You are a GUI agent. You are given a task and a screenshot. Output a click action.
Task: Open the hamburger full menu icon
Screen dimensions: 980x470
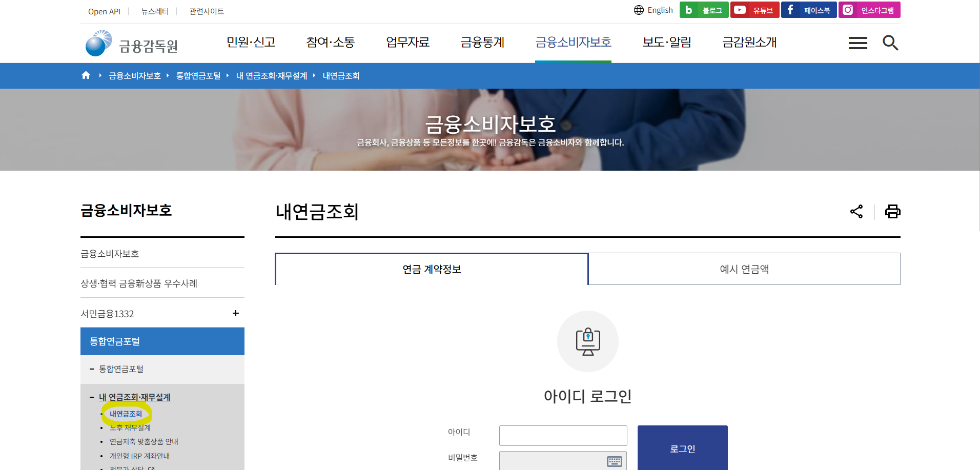(x=857, y=43)
